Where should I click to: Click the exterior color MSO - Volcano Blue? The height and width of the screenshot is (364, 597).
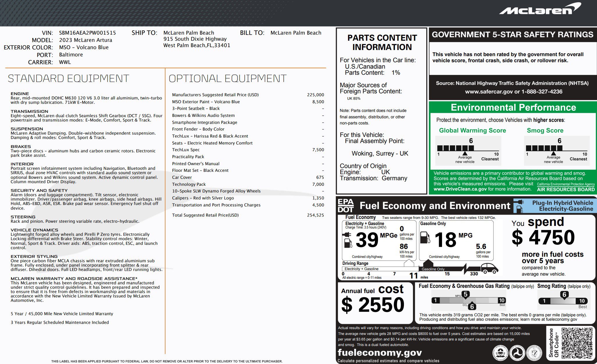(84, 47)
